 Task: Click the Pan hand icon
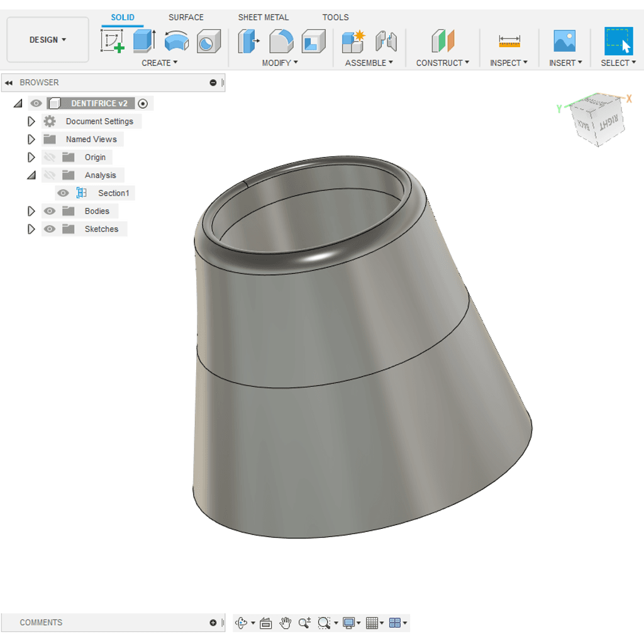pyautogui.click(x=285, y=623)
